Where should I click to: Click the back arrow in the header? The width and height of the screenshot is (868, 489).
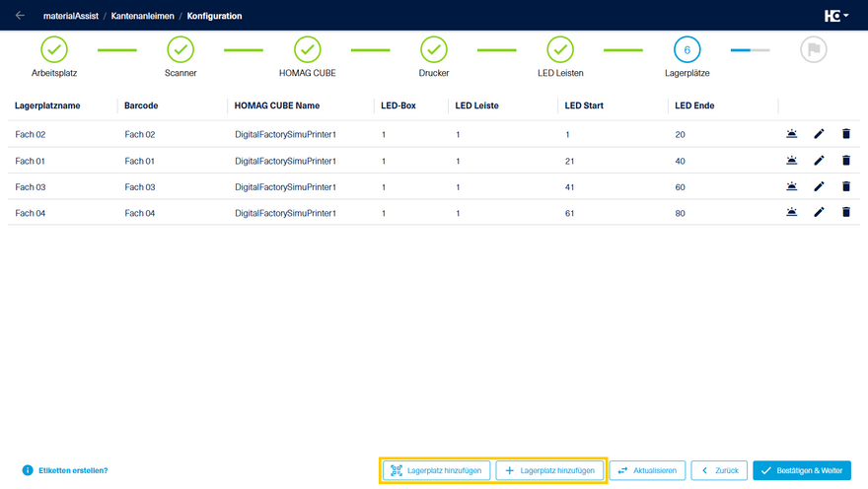[20, 16]
